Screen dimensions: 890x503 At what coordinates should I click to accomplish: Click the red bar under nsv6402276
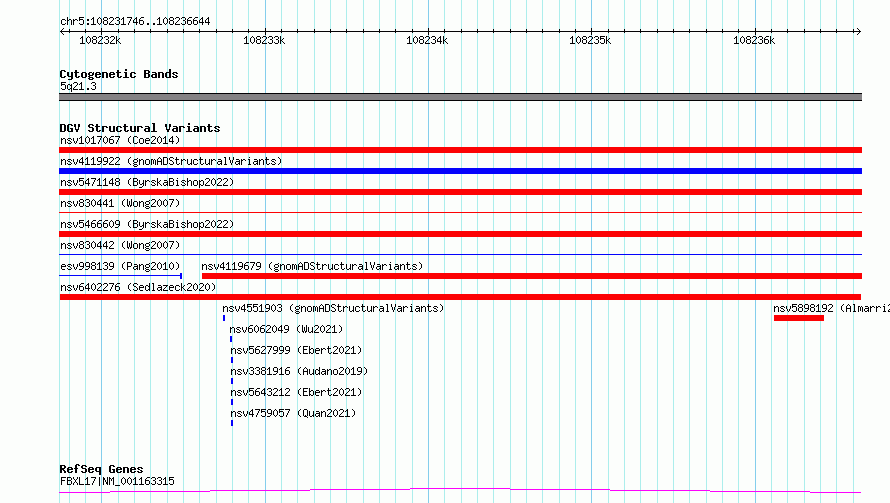point(460,297)
